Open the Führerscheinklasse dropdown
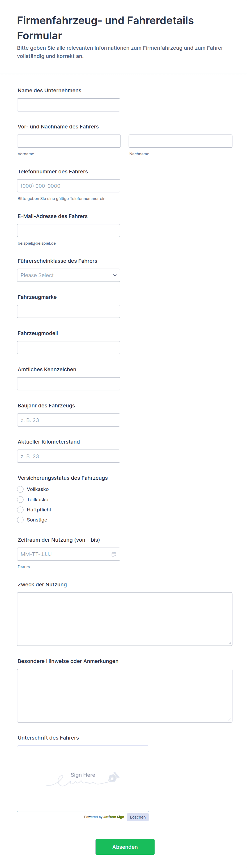Screen dimensions: 247x868 point(69,275)
